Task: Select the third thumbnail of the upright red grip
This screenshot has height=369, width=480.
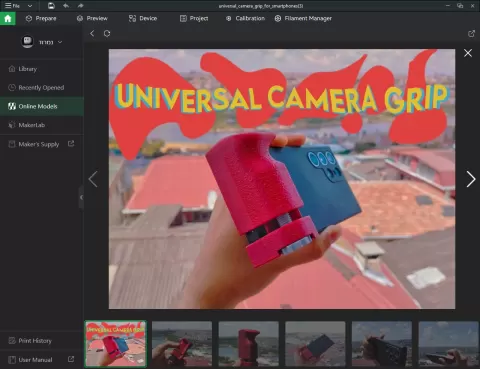Action: coord(249,344)
